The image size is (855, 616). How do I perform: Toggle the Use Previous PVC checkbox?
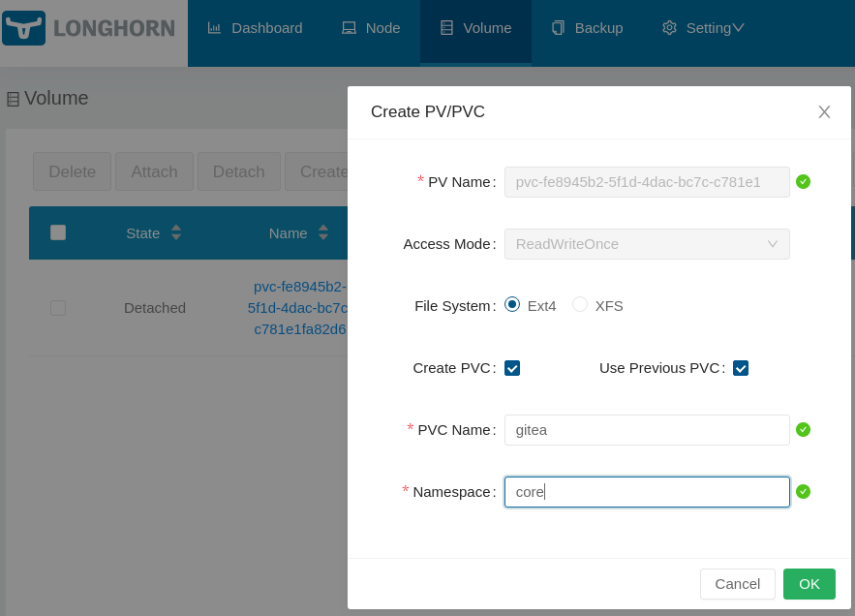click(x=741, y=368)
